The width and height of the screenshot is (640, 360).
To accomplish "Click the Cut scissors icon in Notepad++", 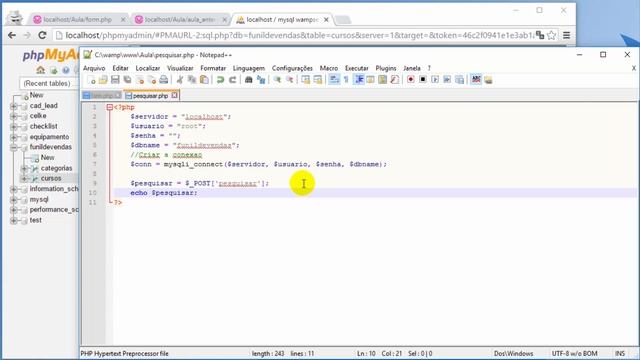I will click(x=180, y=80).
